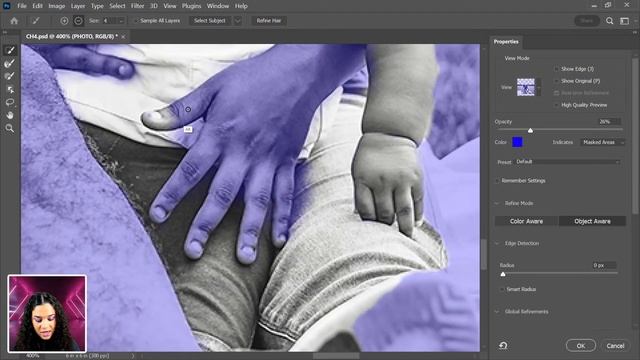The image size is (640, 360).
Task: Select the Refine Edge Brush tool
Action: (x=9, y=63)
